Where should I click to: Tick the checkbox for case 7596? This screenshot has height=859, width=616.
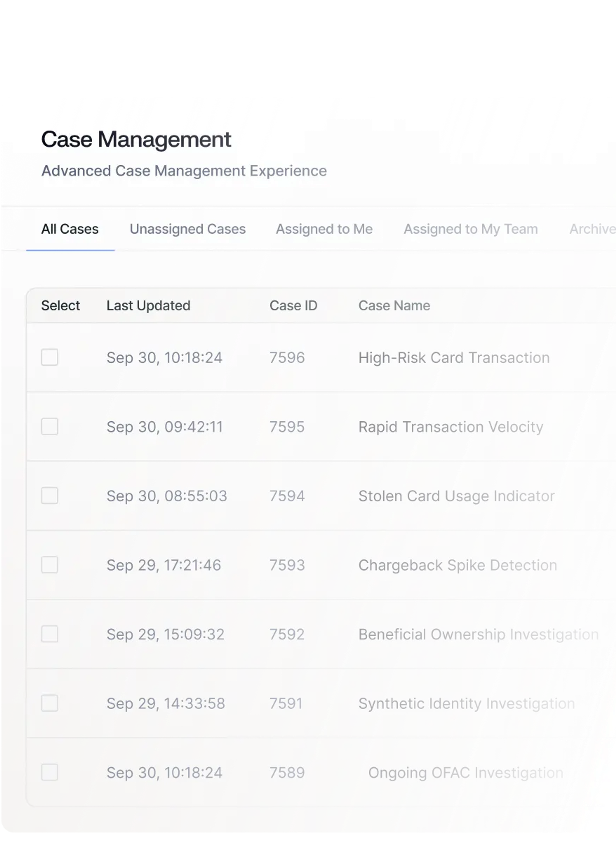(50, 357)
